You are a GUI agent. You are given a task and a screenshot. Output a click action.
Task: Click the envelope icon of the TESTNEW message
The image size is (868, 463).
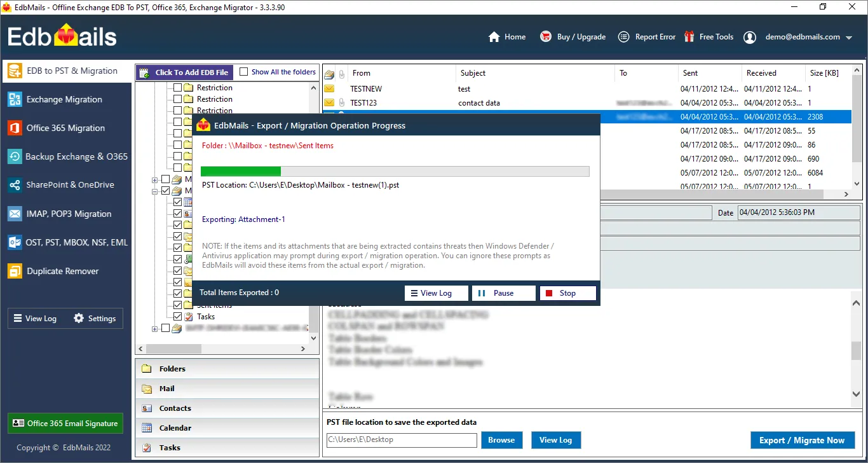tap(329, 89)
